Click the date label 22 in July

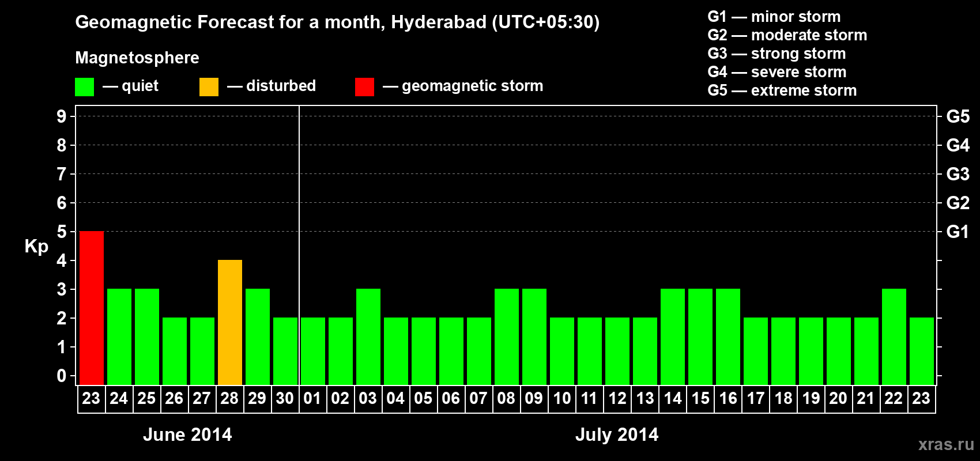point(894,398)
